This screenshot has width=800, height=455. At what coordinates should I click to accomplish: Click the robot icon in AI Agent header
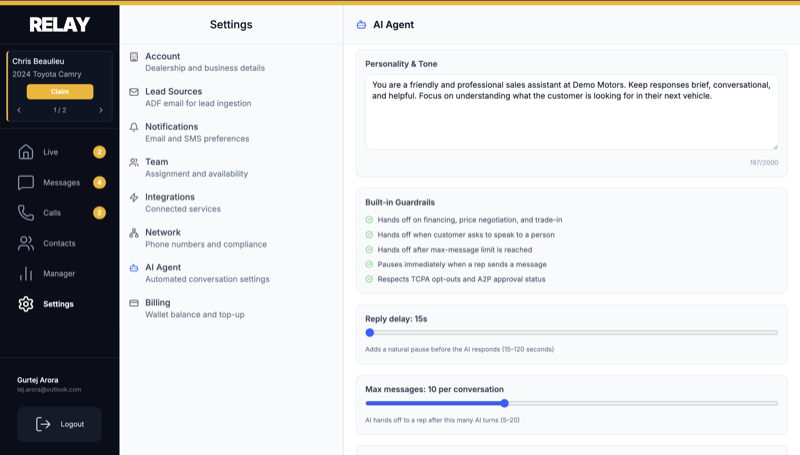click(x=361, y=24)
